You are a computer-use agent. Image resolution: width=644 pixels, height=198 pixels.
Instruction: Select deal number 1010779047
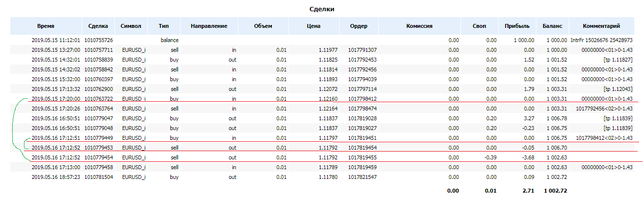click(99, 119)
